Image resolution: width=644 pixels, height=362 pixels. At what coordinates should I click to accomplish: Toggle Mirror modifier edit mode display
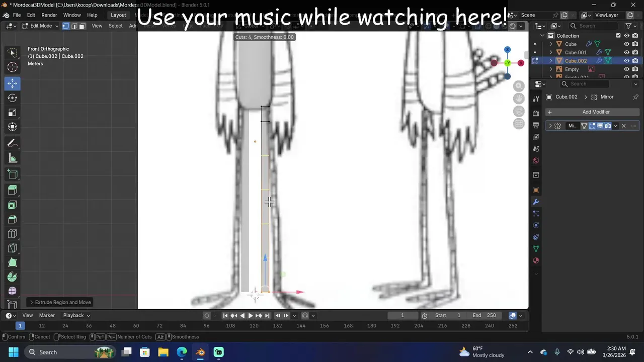tap(592, 126)
